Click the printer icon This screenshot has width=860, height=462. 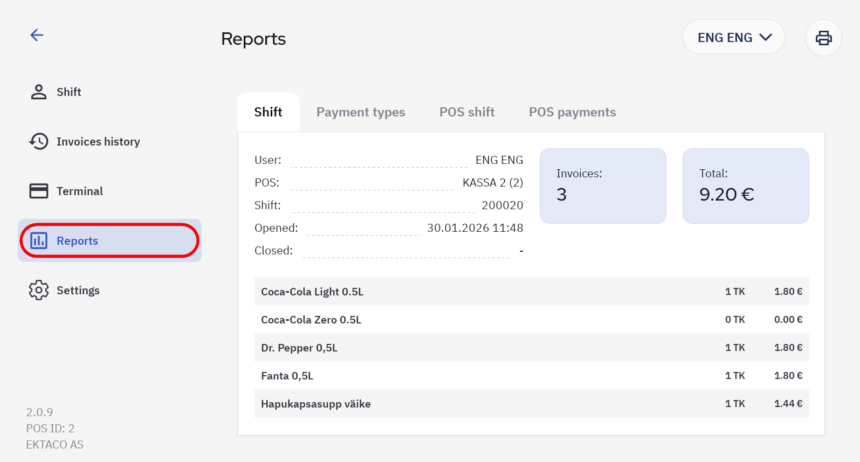point(823,38)
